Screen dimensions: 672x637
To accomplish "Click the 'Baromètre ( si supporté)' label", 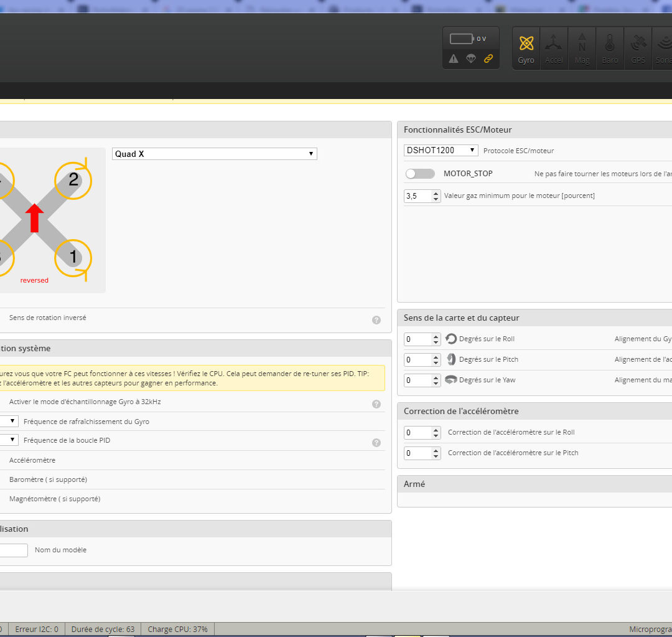I will [x=48, y=479].
